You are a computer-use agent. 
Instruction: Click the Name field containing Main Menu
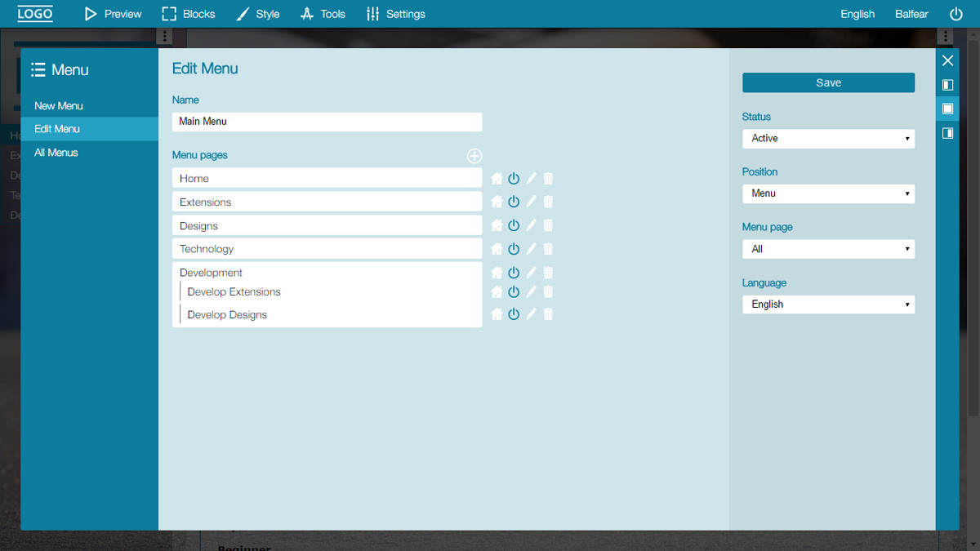(327, 122)
